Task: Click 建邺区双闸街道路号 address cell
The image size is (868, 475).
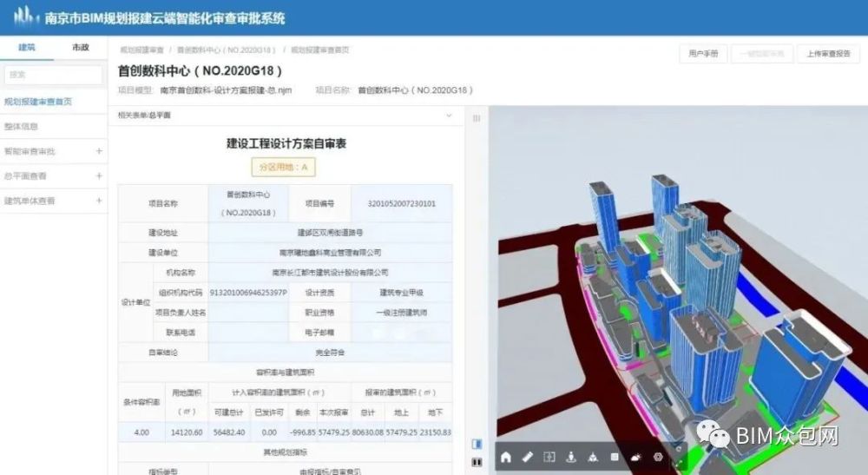Action: tap(330, 233)
